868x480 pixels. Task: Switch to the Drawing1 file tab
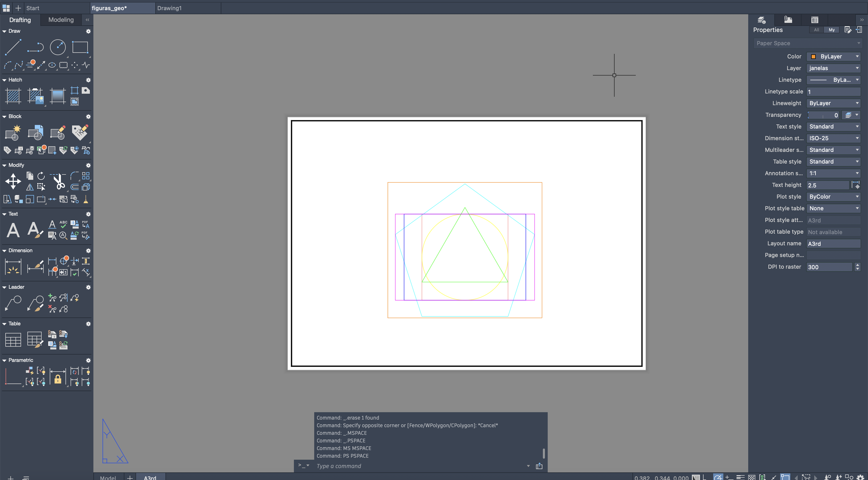(169, 8)
